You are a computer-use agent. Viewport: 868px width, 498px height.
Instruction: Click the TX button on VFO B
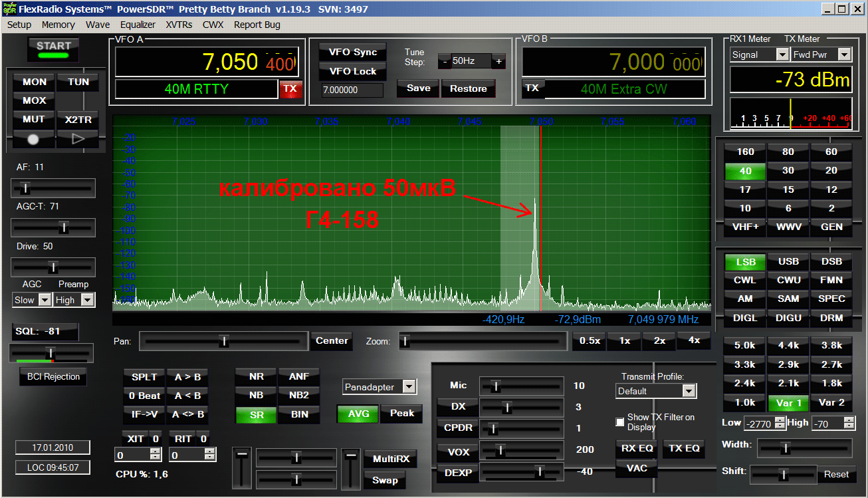pyautogui.click(x=532, y=88)
